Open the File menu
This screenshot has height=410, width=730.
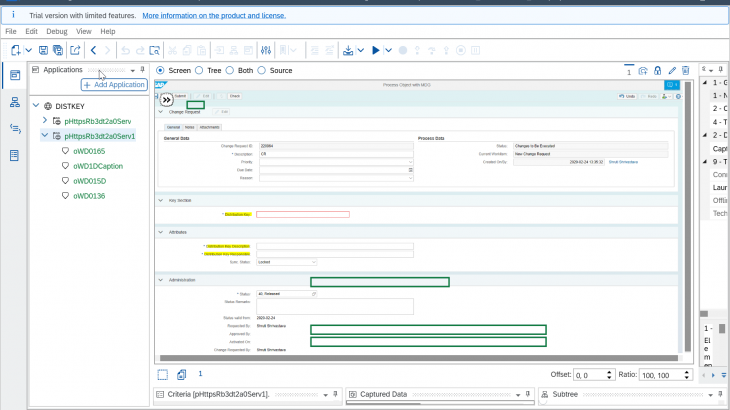click(11, 31)
